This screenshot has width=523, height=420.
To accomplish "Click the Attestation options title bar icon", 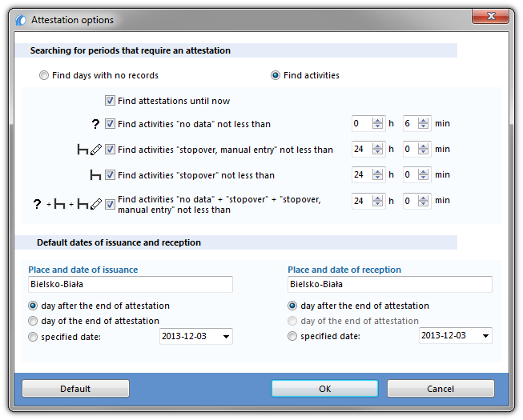I will tap(21, 20).
